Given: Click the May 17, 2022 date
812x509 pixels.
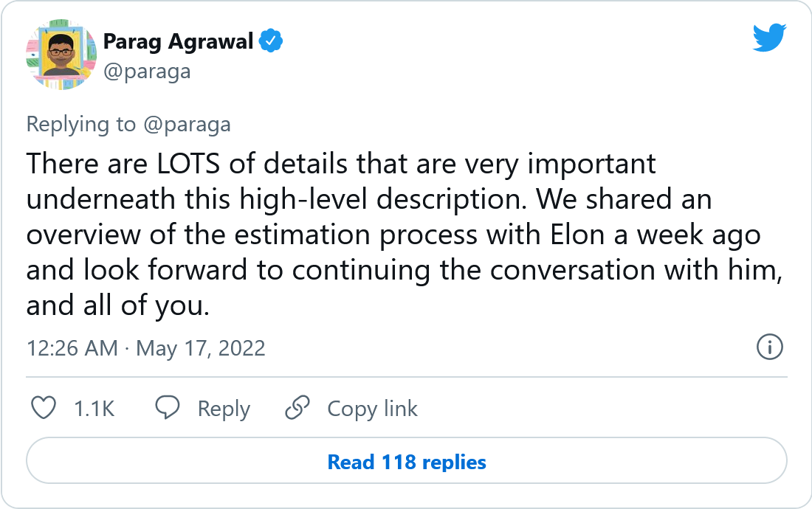Looking at the screenshot, I should click(x=201, y=347).
